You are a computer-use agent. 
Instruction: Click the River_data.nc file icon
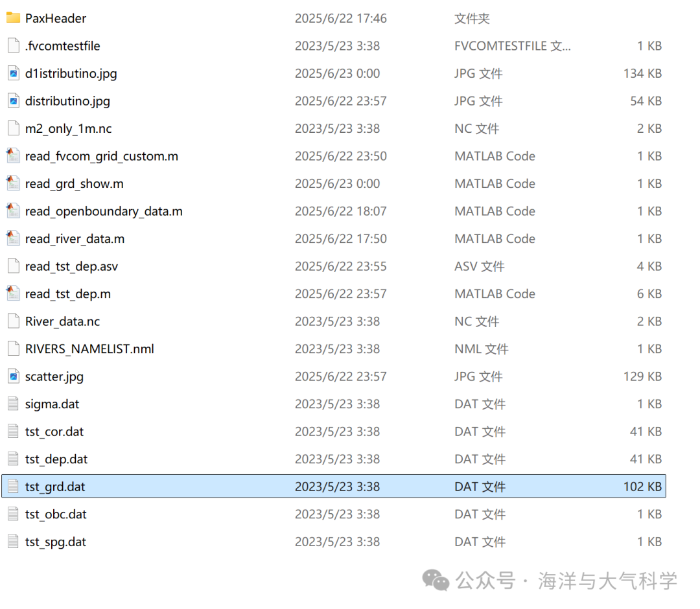pos(13,321)
